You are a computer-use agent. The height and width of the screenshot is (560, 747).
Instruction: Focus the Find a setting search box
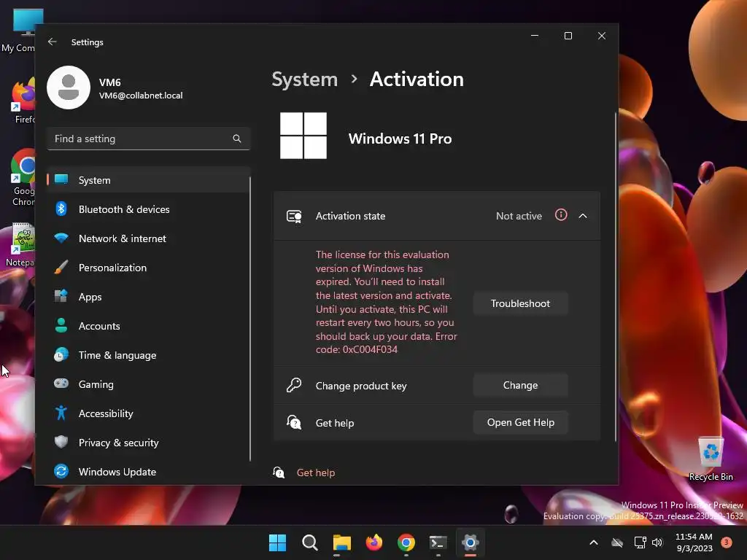(x=149, y=139)
